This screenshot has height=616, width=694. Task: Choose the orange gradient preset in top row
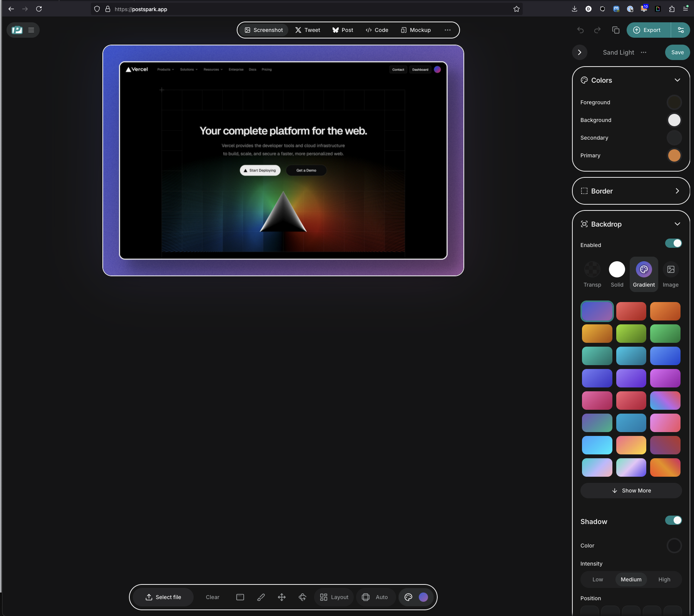pos(665,311)
